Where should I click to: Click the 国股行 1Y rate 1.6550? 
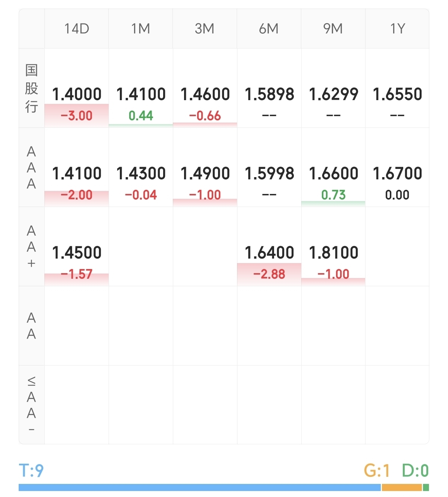pos(397,94)
